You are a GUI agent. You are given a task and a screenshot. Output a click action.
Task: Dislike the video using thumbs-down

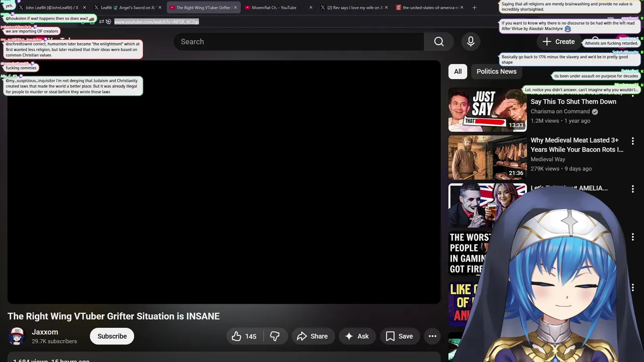pos(275,336)
